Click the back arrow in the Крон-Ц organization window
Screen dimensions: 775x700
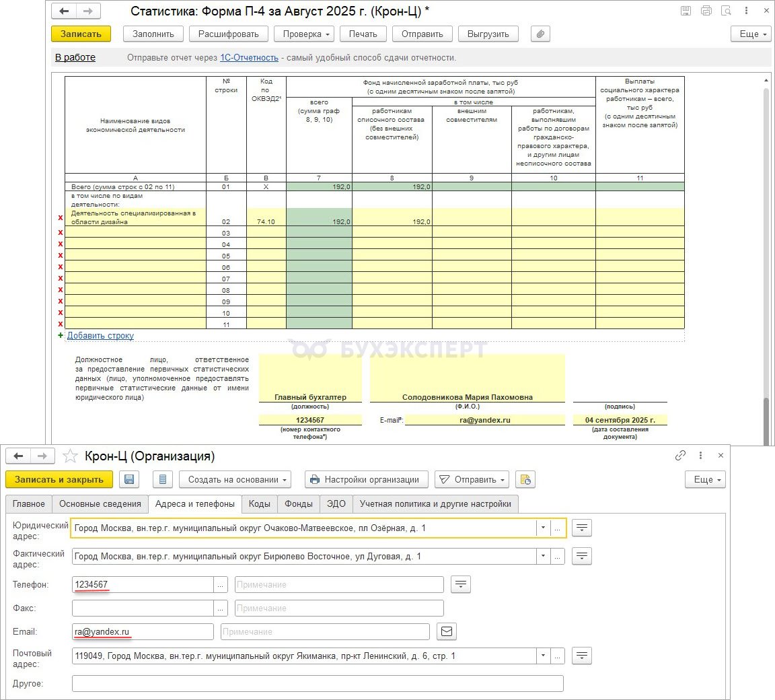18,456
